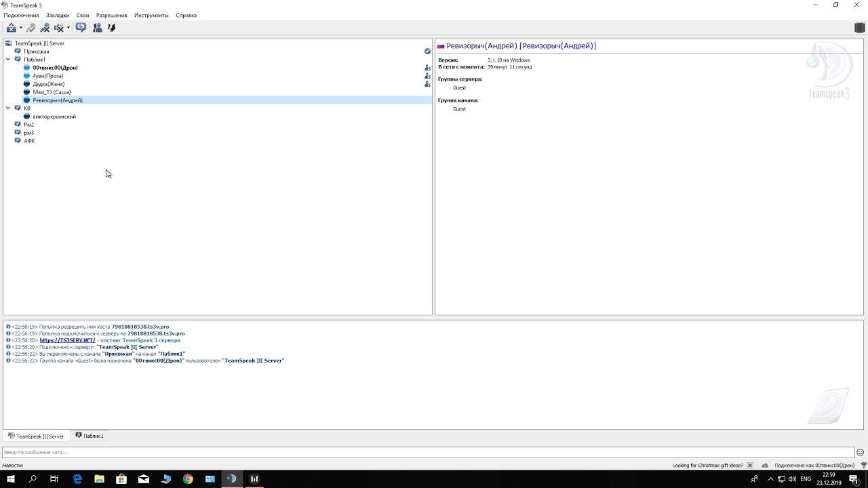Image resolution: width=868 pixels, height=488 pixels.
Task: Open the Свои menu
Action: coord(83,15)
